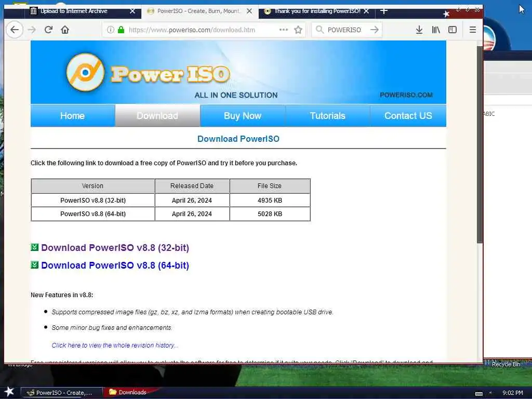Open the Contact US navigation item
This screenshot has height=399, width=532.
pos(408,116)
